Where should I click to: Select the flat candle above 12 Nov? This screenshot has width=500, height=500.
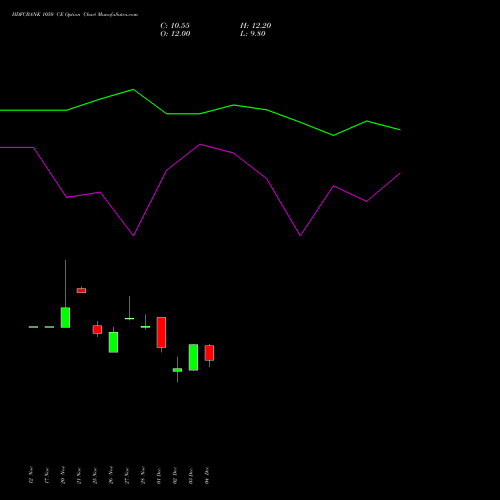[33, 327]
